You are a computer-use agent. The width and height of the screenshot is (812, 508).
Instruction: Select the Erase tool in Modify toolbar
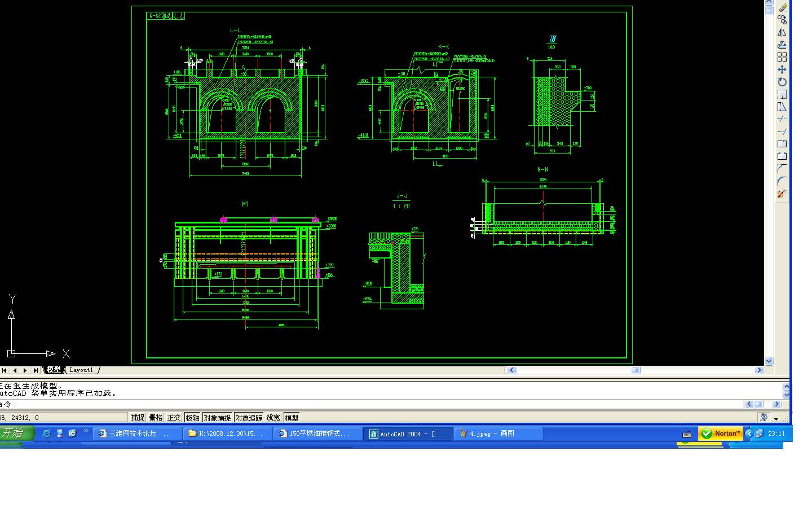point(782,7)
